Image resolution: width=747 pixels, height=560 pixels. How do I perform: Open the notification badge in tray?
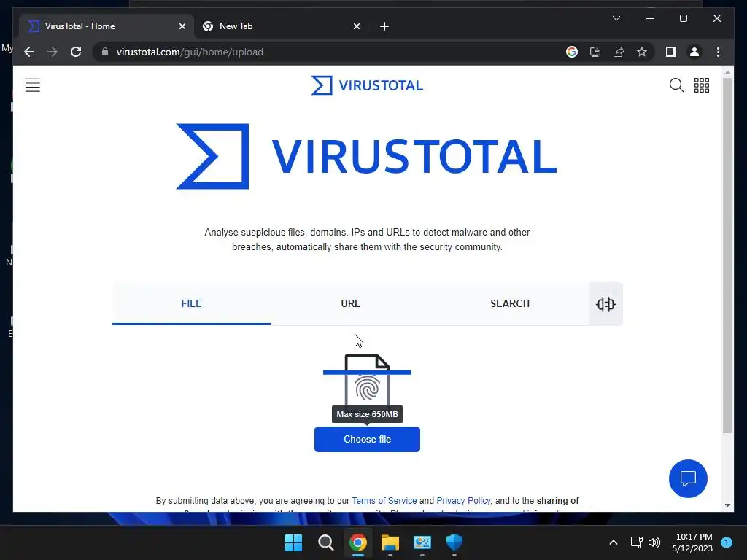727,542
